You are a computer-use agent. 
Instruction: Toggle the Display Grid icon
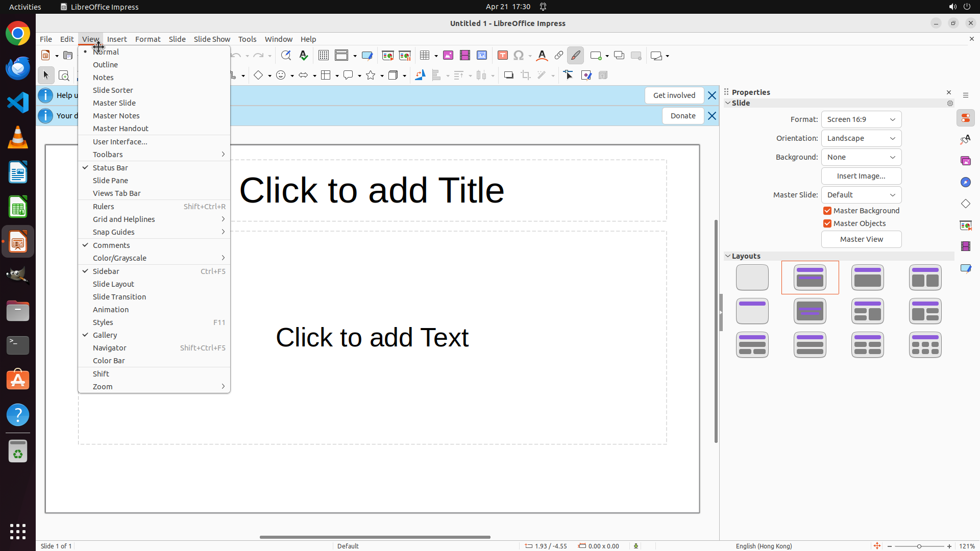324,56
